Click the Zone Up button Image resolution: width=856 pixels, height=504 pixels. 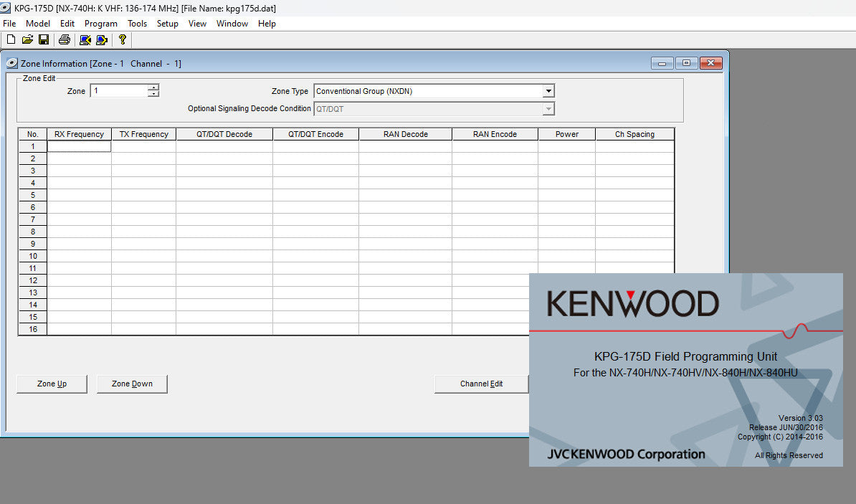point(52,384)
